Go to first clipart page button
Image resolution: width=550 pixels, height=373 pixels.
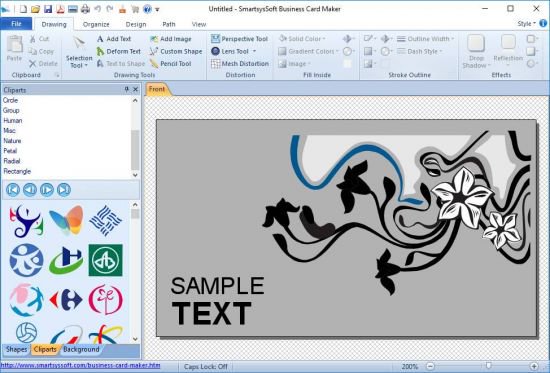pyautogui.click(x=13, y=190)
